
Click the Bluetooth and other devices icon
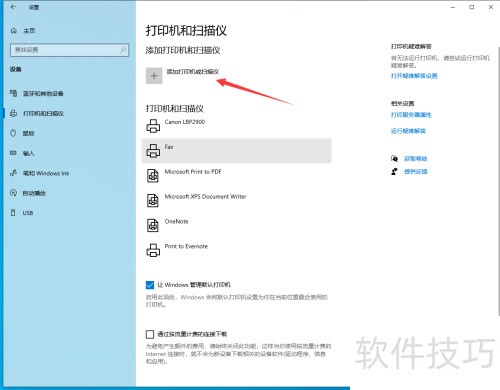coord(13,93)
